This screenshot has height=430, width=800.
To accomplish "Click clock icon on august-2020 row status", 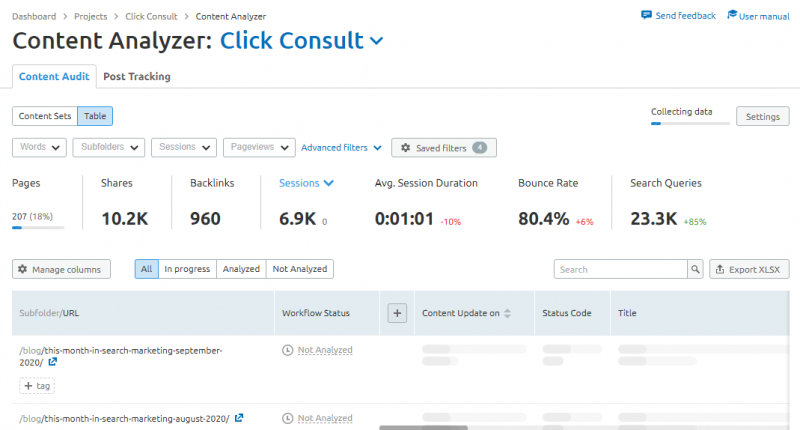I will pyautogui.click(x=288, y=418).
